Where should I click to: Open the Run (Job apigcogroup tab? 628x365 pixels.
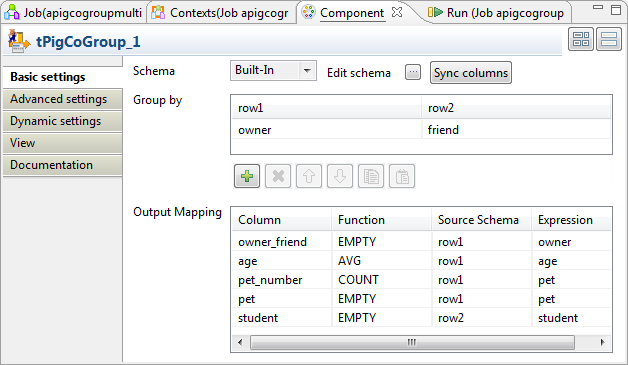496,13
